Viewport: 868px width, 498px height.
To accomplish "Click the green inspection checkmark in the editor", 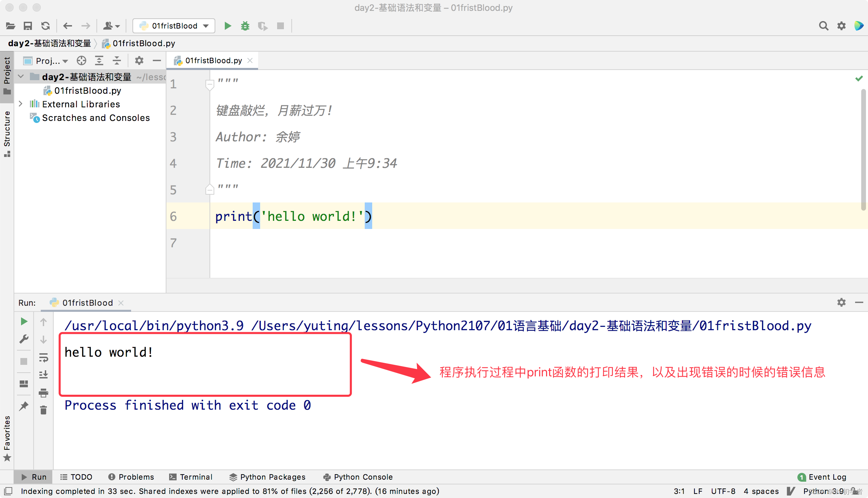I will click(x=859, y=79).
